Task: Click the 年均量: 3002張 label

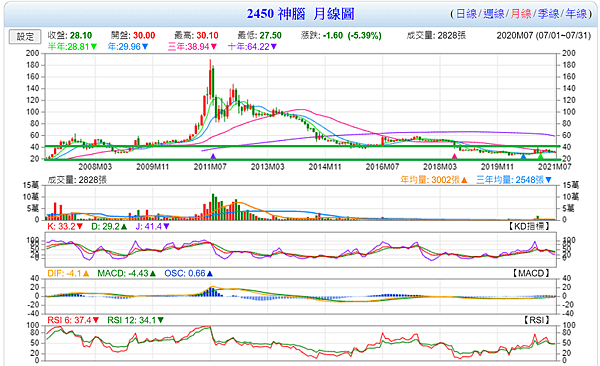Action: point(434,180)
